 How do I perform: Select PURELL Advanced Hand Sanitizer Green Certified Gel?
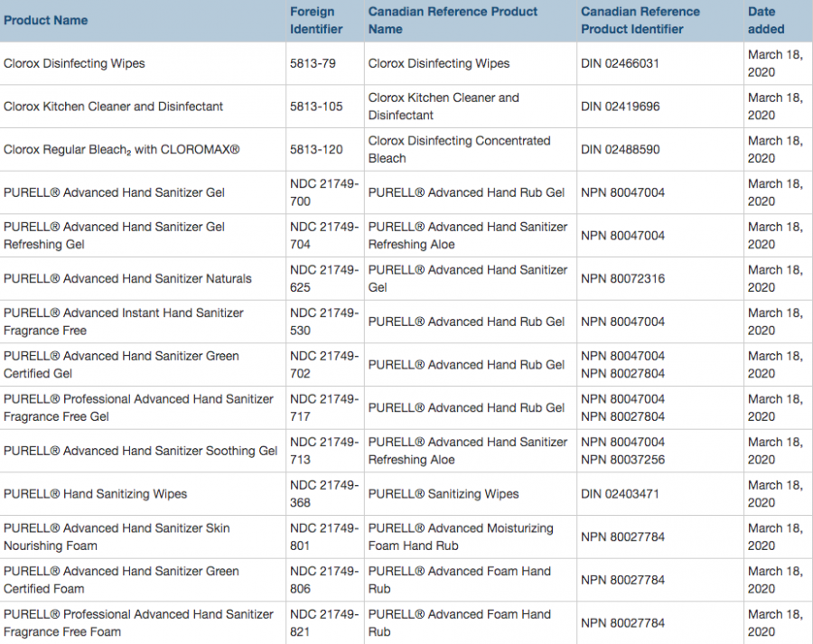[121, 365]
